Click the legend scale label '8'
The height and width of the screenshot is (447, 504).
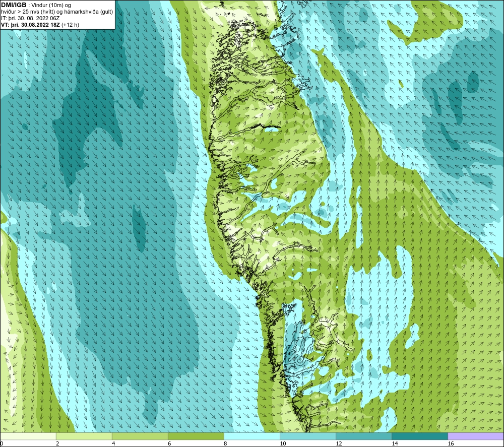(225, 443)
